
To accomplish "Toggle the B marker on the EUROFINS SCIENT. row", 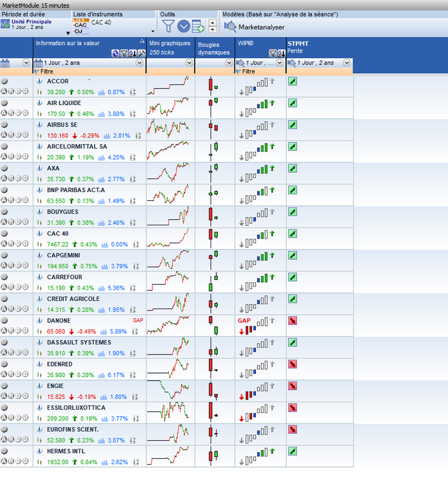I will [11, 439].
